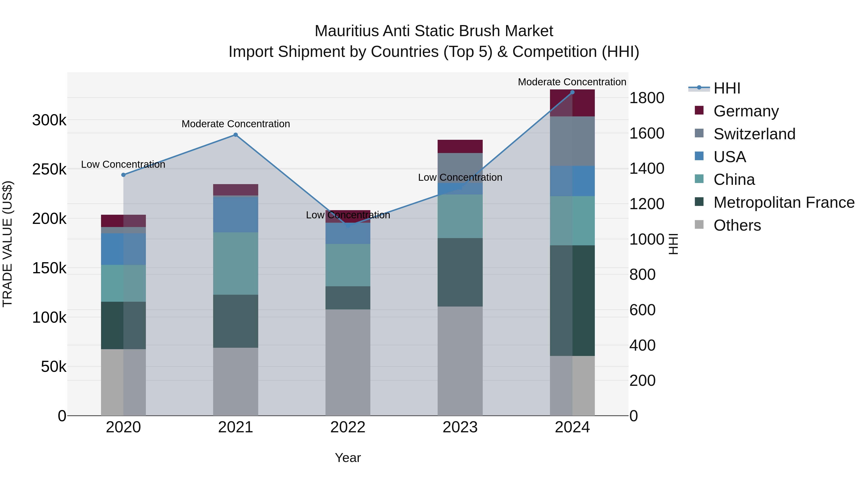The image size is (868, 488).
Task: Click the Metropolitan France dark green swatch
Action: click(x=699, y=202)
